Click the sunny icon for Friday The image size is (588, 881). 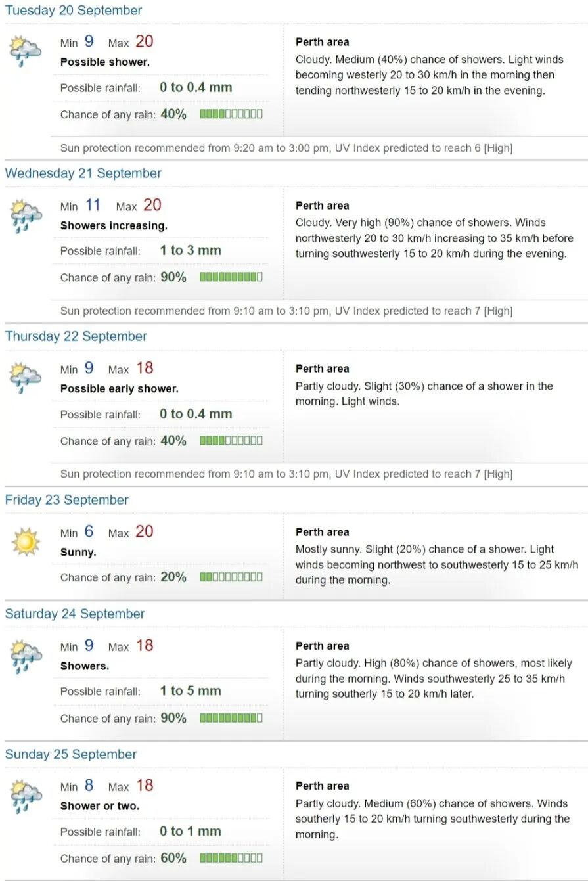(26, 542)
